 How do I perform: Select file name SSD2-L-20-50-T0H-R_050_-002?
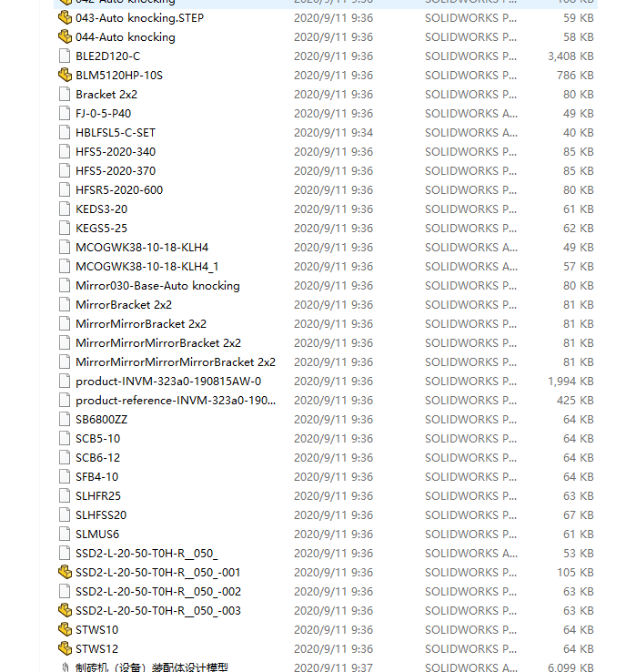(x=158, y=592)
